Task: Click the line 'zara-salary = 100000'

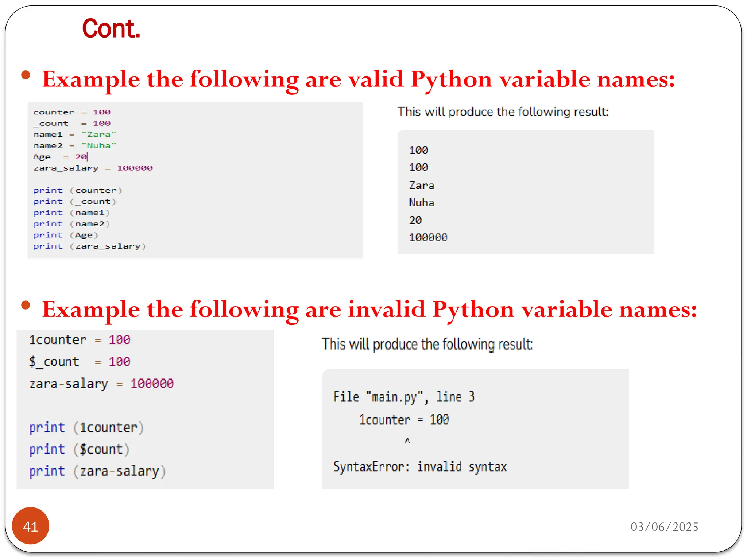Action: pyautogui.click(x=101, y=384)
